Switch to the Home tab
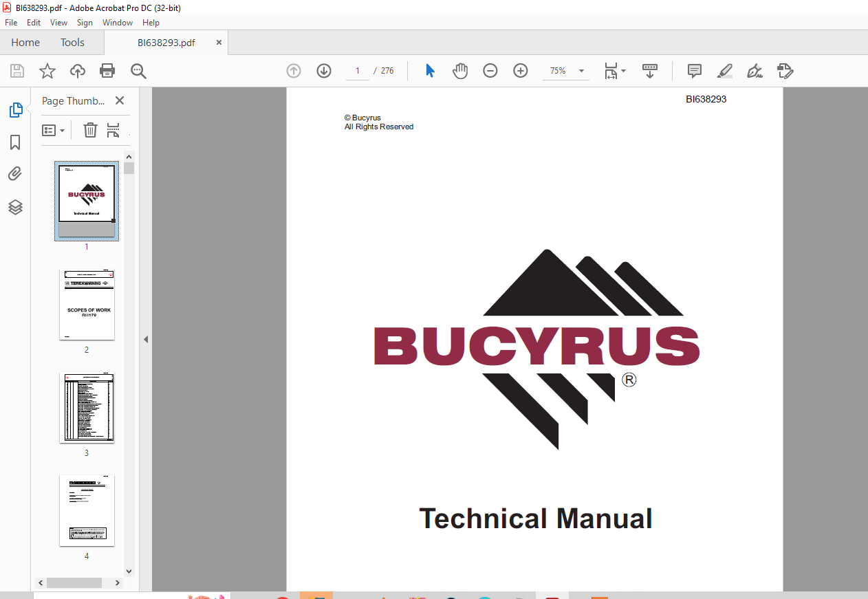 tap(25, 43)
